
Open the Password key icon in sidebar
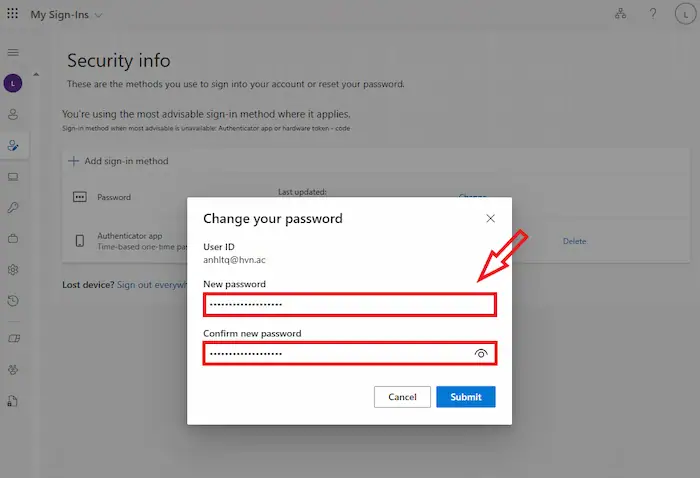coord(13,207)
